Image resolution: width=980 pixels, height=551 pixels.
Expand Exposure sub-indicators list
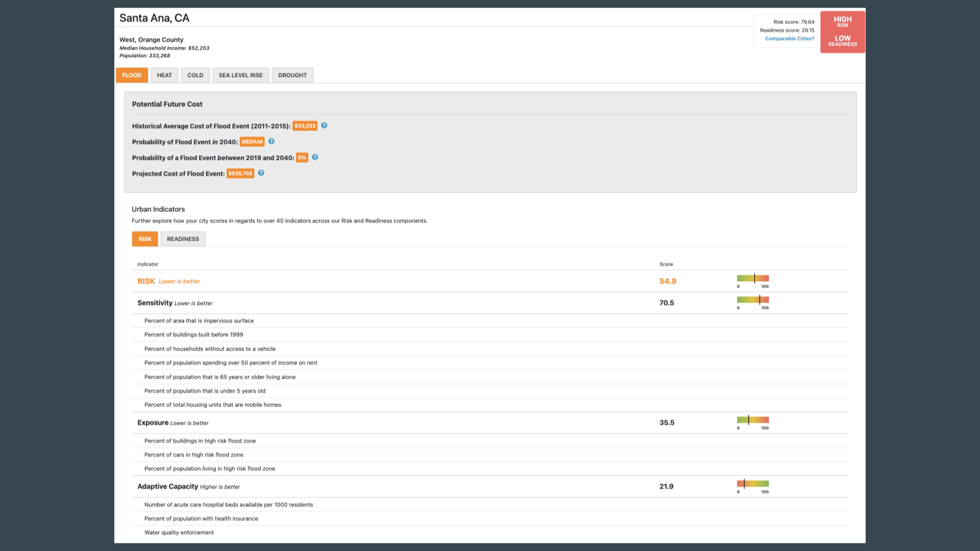coord(153,422)
